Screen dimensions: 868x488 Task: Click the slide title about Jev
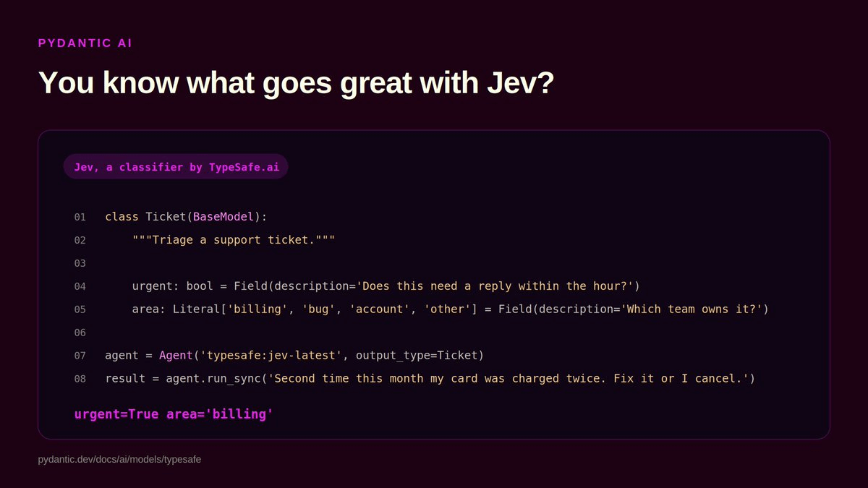pos(296,83)
